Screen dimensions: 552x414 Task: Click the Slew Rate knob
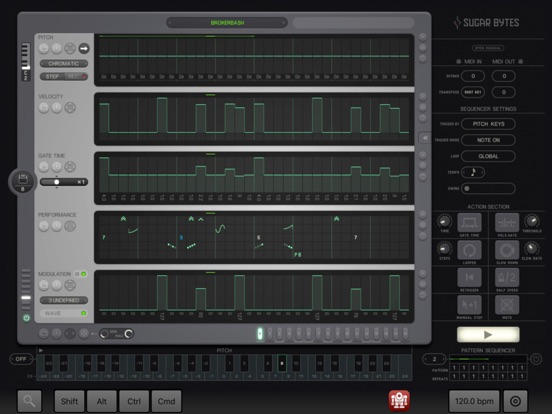pyautogui.click(x=532, y=249)
